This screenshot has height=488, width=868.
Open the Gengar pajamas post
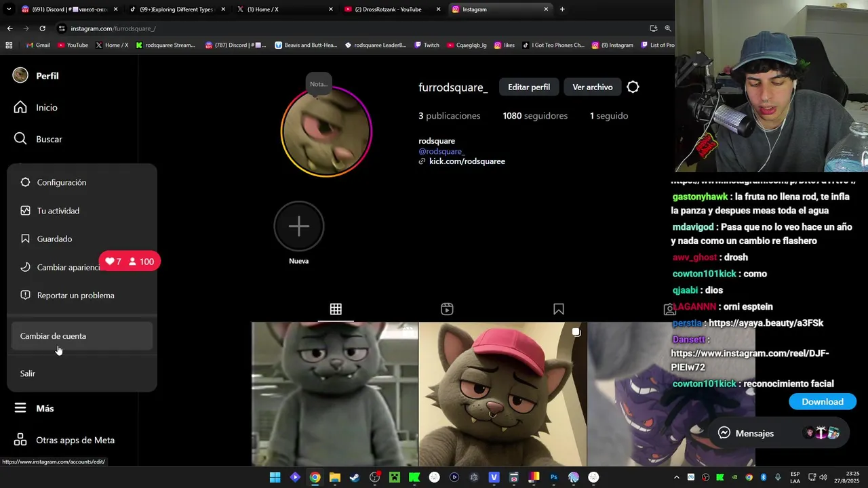point(671,394)
